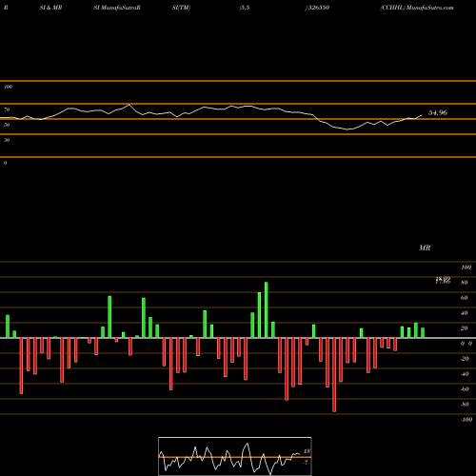Click the MR axis label -100

[466, 420]
